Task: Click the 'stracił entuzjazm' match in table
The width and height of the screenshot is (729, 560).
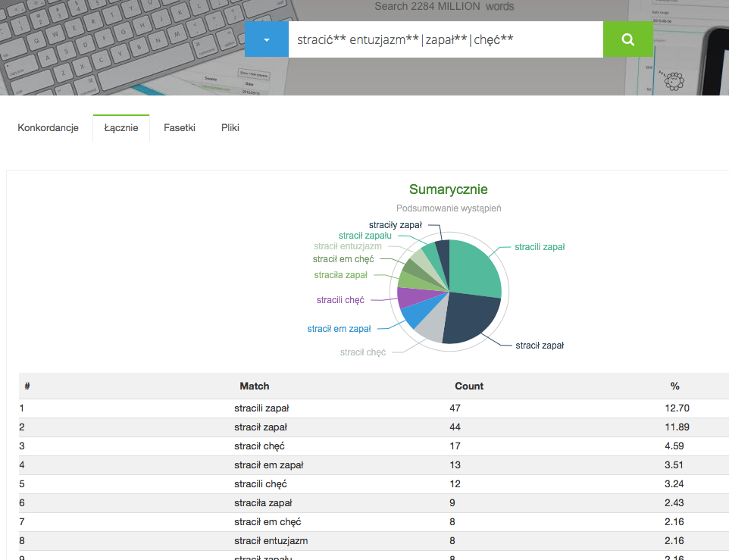Action: click(271, 541)
